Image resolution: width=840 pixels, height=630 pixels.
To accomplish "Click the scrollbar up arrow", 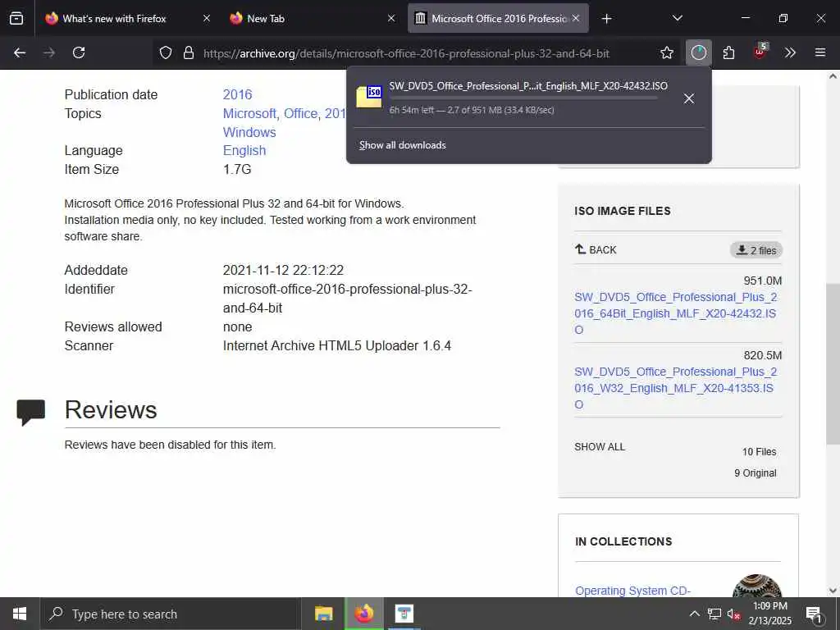I will pos(833,76).
